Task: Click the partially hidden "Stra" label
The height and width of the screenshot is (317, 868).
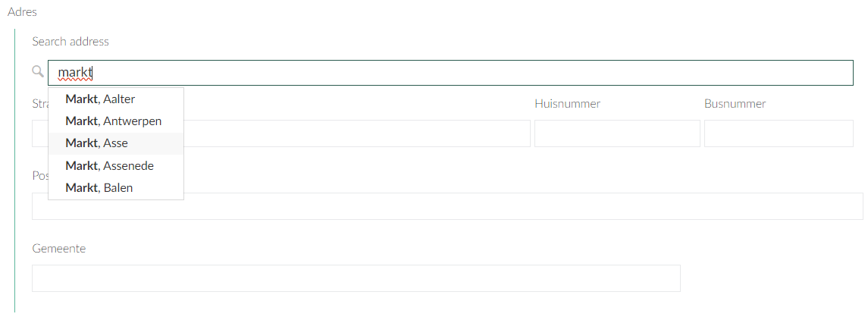Action: click(39, 104)
